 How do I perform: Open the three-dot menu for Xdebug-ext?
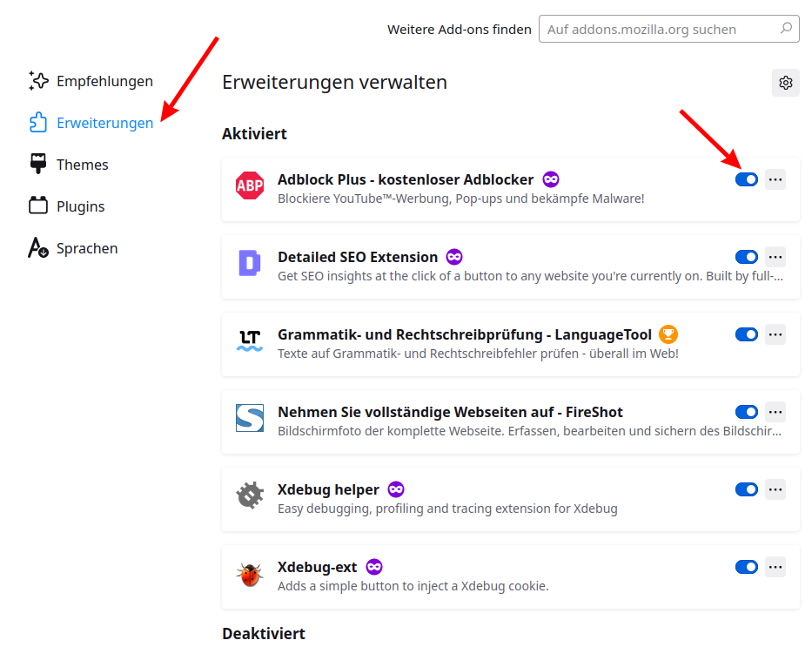(775, 567)
